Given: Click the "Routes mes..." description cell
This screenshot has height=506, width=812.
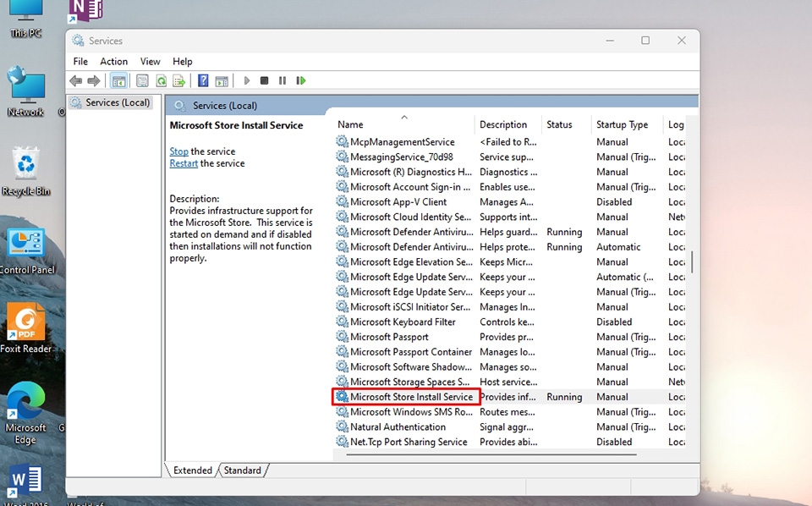Looking at the screenshot, I should 507,412.
